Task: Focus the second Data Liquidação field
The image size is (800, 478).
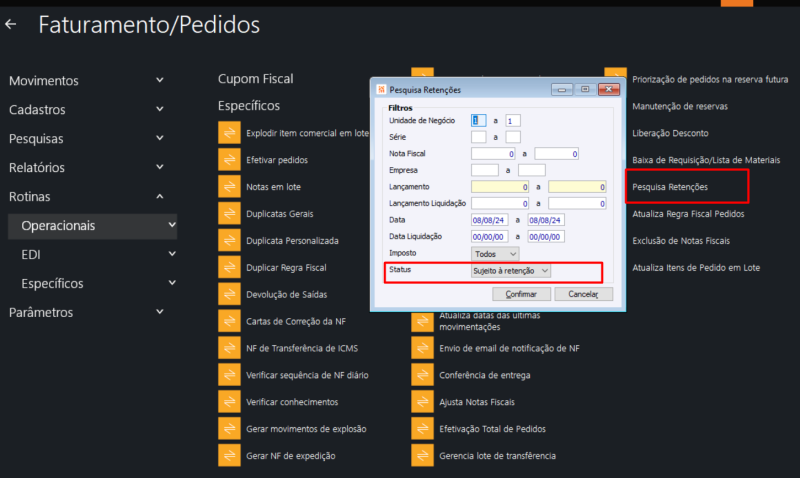Action: click(x=546, y=237)
